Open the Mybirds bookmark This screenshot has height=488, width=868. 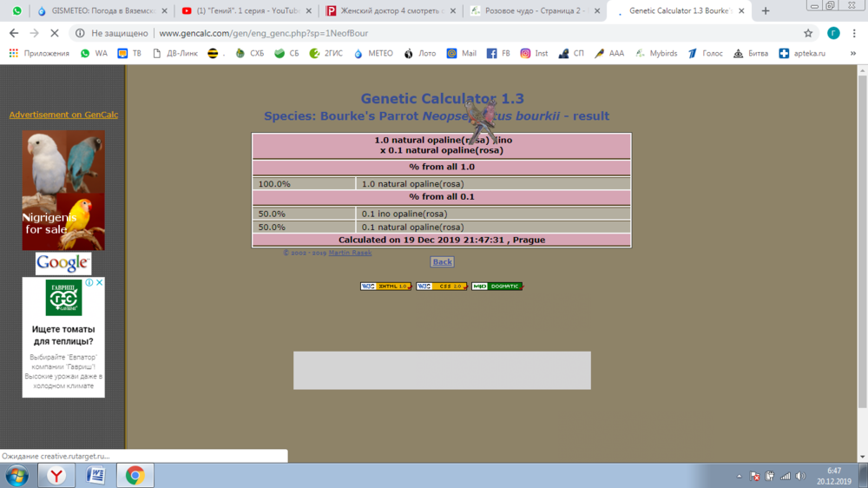tap(655, 53)
